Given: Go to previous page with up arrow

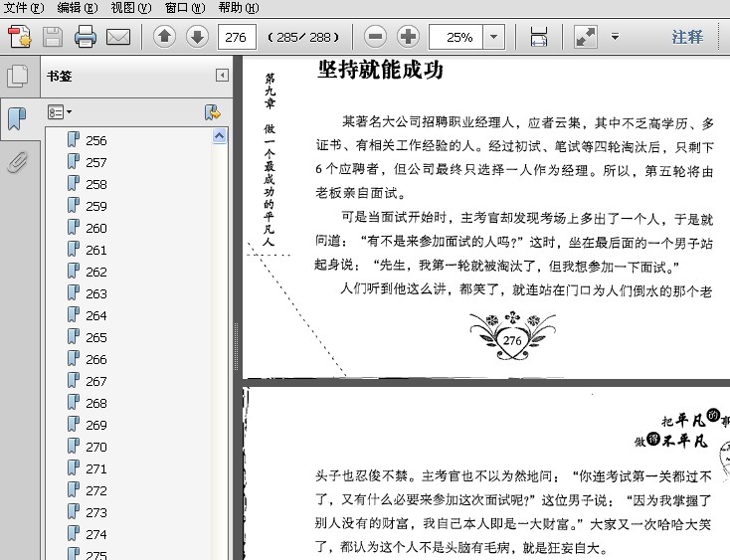Looking at the screenshot, I should [x=164, y=37].
